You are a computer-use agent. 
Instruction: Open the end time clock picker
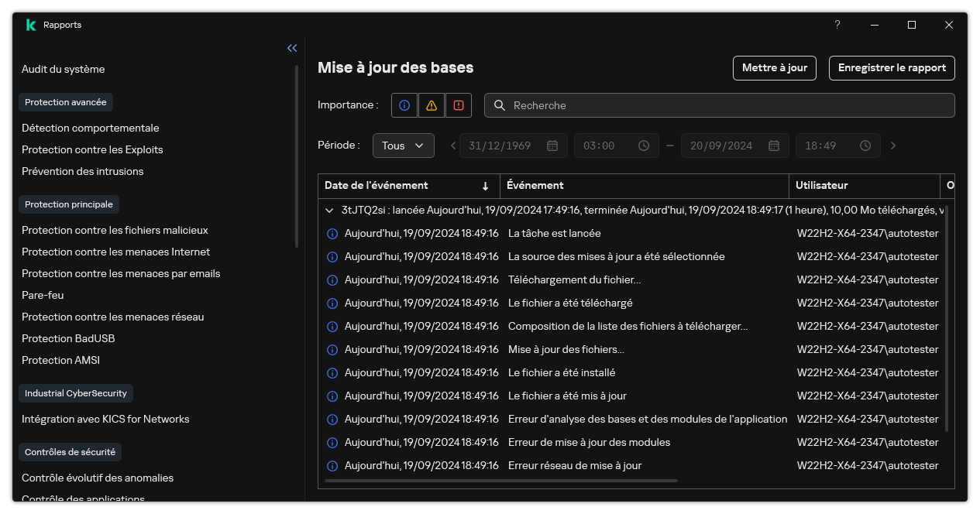click(x=865, y=146)
